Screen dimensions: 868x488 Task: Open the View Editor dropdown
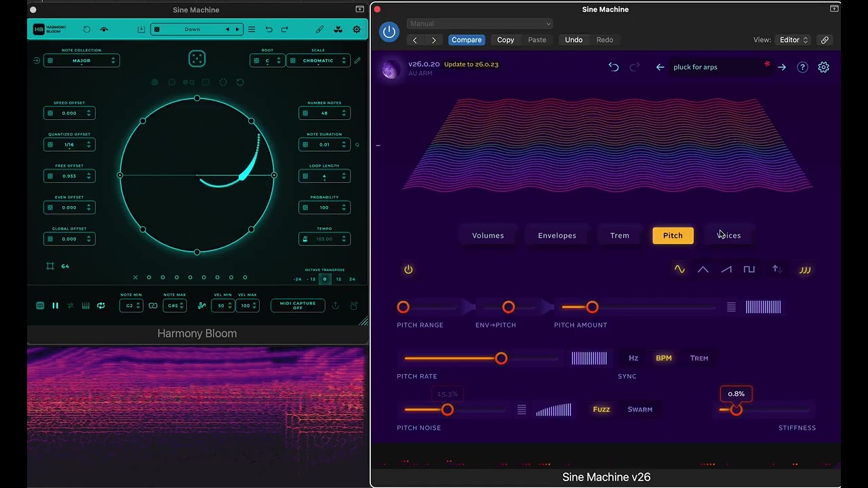(x=793, y=40)
